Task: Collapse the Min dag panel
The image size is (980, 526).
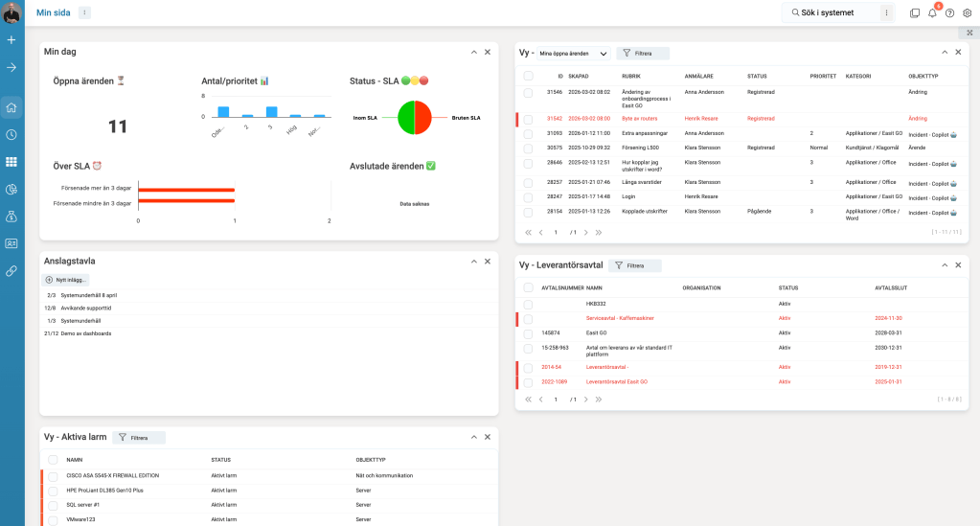Action: (x=473, y=52)
